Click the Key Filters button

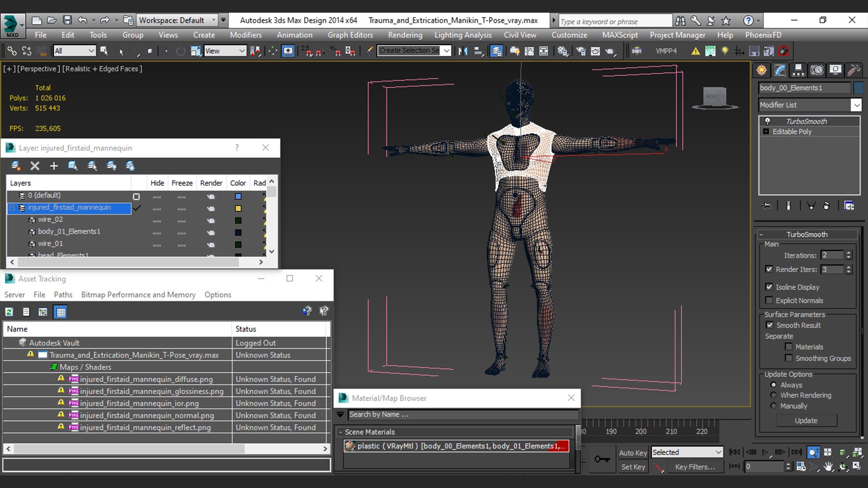coord(695,467)
